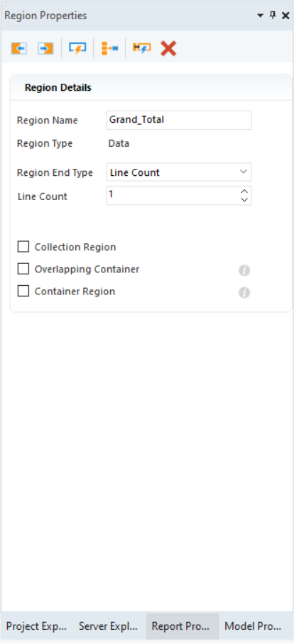This screenshot has height=644, width=294.
Task: Click the Container Region info icon
Action: [244, 292]
